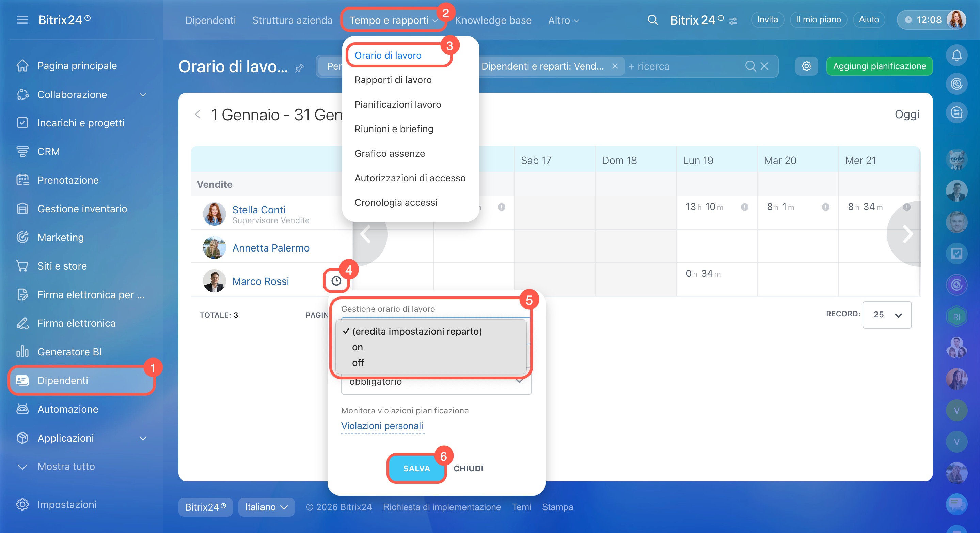Select Rapporti di lavoro menu item
Viewport: 980px width, 533px height.
393,80
